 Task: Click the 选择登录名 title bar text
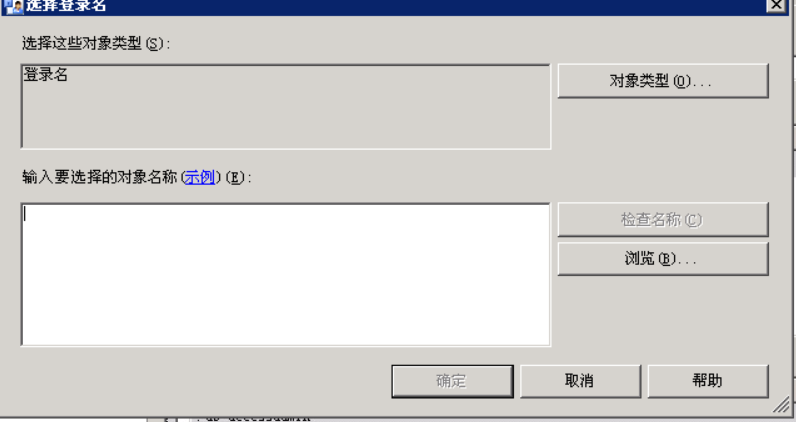(x=66, y=6)
